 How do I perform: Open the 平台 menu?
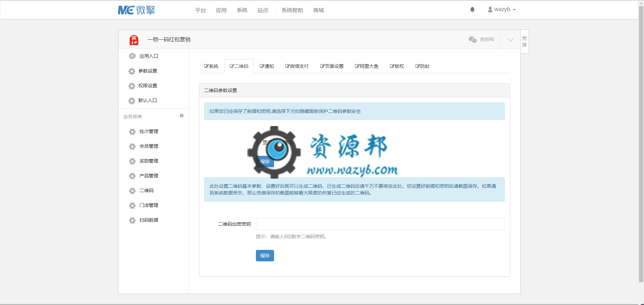(x=201, y=10)
